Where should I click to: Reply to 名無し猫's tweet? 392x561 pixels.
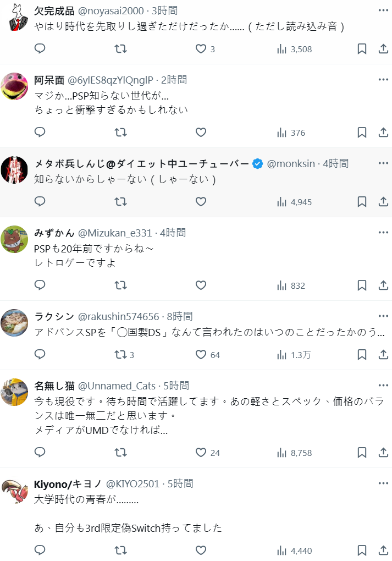[x=40, y=453]
